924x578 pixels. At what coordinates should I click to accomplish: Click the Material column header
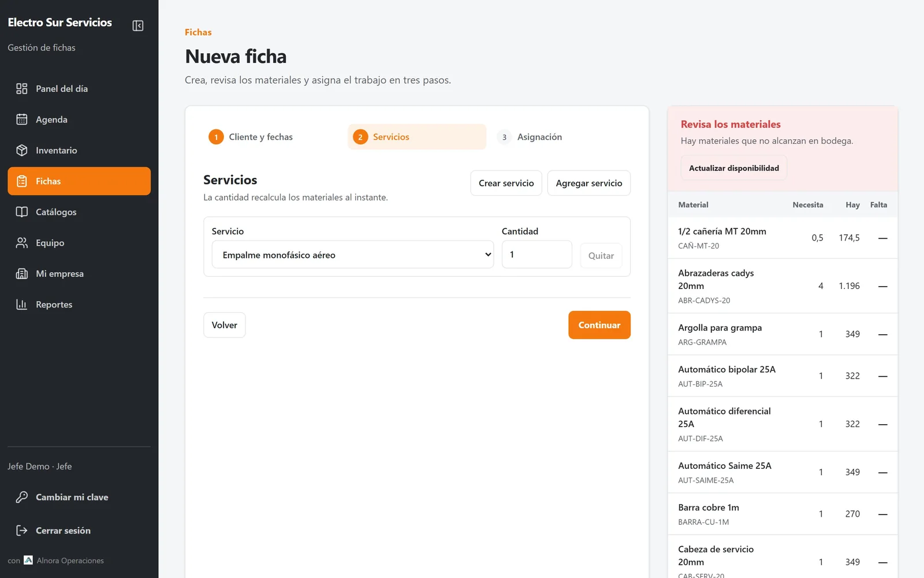click(x=693, y=205)
